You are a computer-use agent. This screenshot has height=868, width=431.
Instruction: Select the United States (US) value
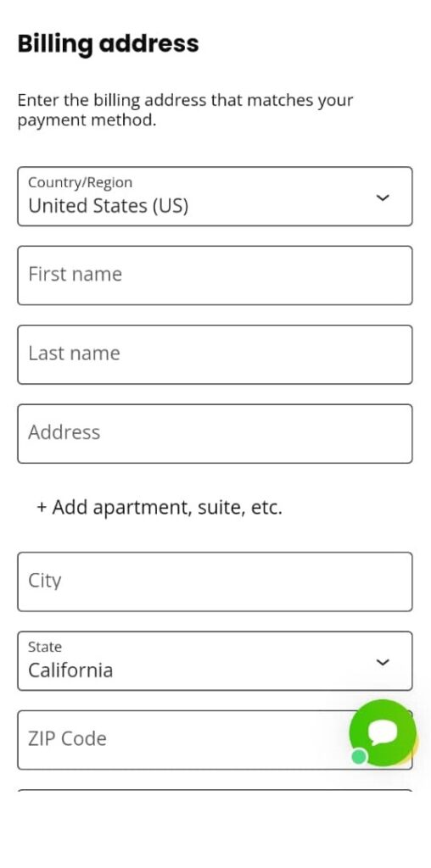(108, 206)
